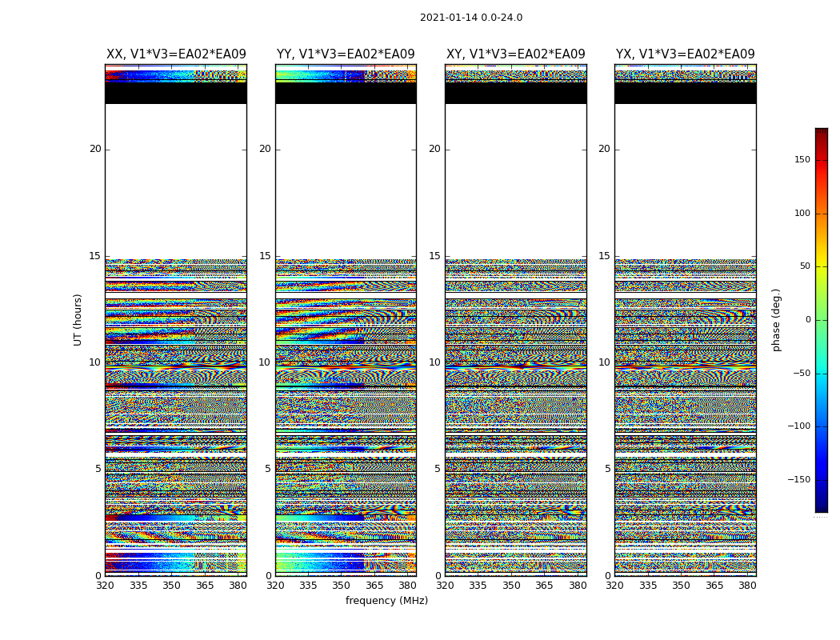Click the −150 tick on the colorbar
This screenshot has height=640, width=840.
[798, 479]
